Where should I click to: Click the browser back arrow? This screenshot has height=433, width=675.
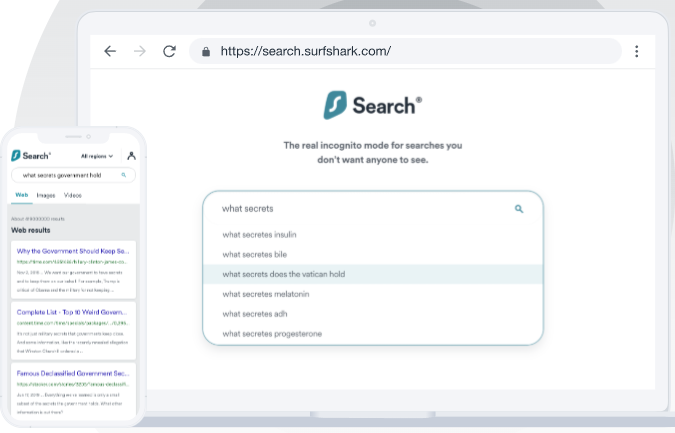110,51
